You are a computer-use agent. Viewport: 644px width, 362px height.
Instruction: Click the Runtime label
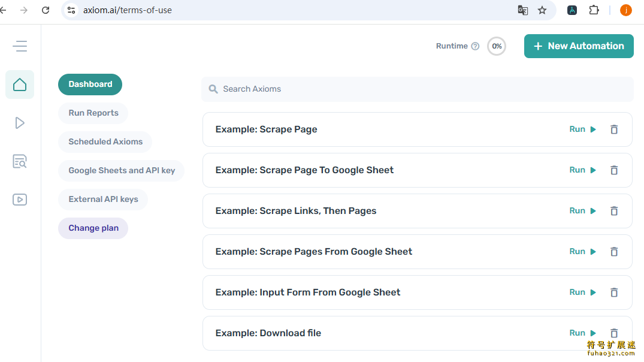click(452, 46)
